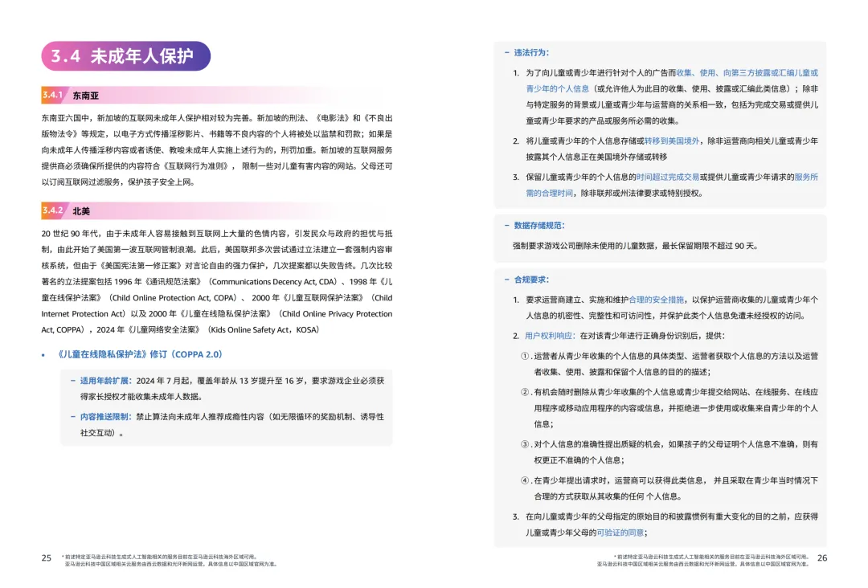Click item ④ starting "在青少年提出请求时"
868x588 pixels.
(x=669, y=488)
